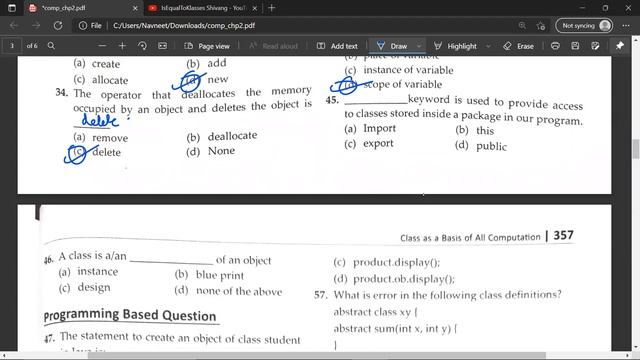Switch to the YouTube tab
640x360 pixels.
(x=203, y=8)
